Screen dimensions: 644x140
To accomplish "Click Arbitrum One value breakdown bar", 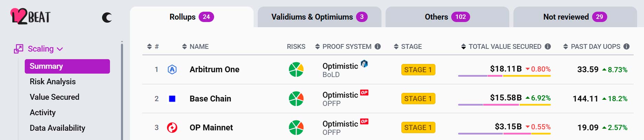I will [x=504, y=76].
